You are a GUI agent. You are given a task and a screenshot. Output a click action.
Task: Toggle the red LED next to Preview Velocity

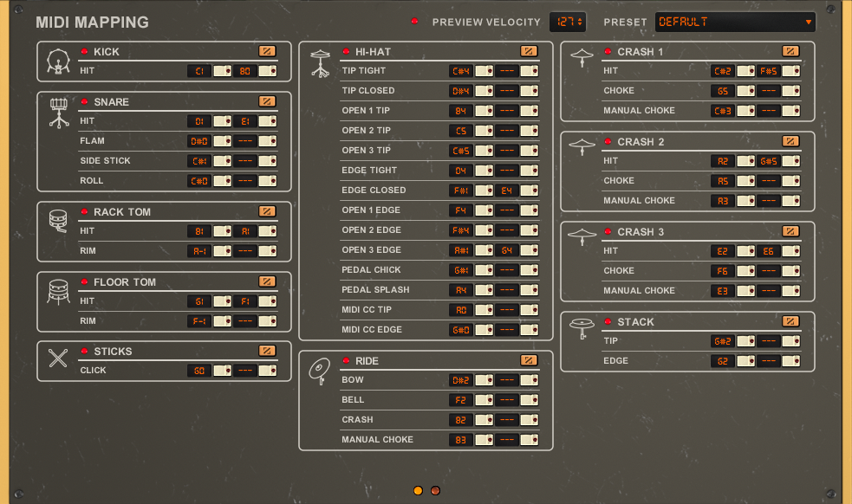414,22
